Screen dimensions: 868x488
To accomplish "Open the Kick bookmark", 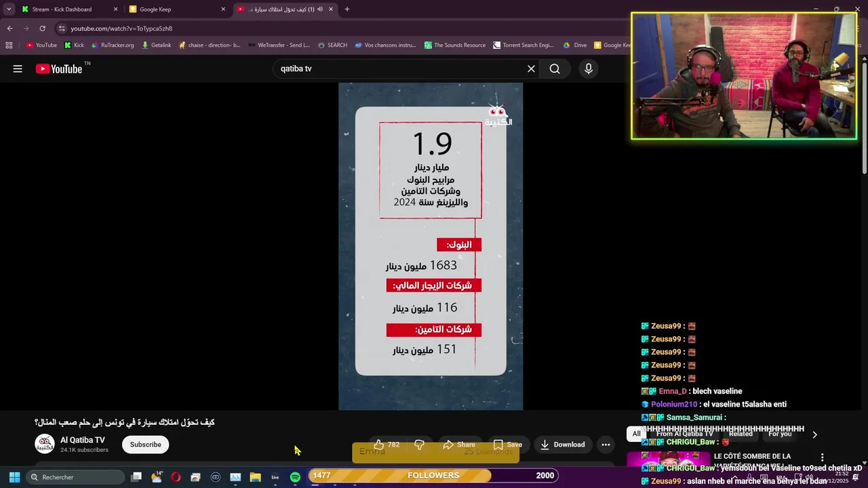I will click(x=74, y=45).
